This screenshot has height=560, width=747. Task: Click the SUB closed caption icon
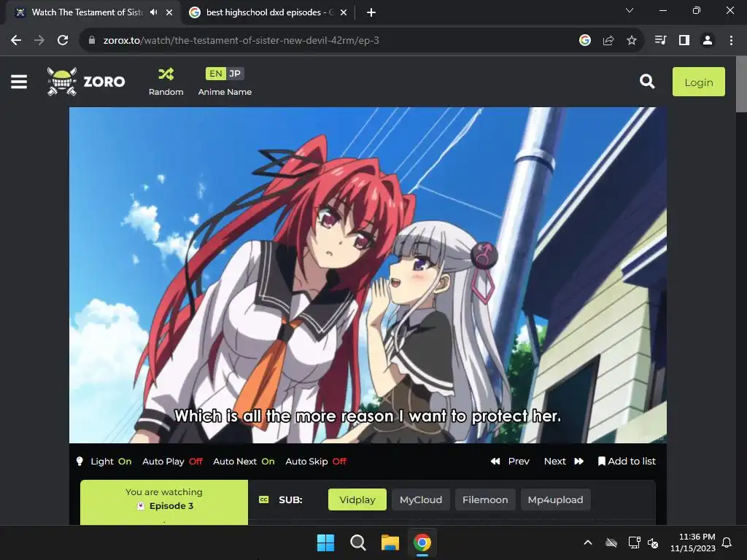(263, 499)
